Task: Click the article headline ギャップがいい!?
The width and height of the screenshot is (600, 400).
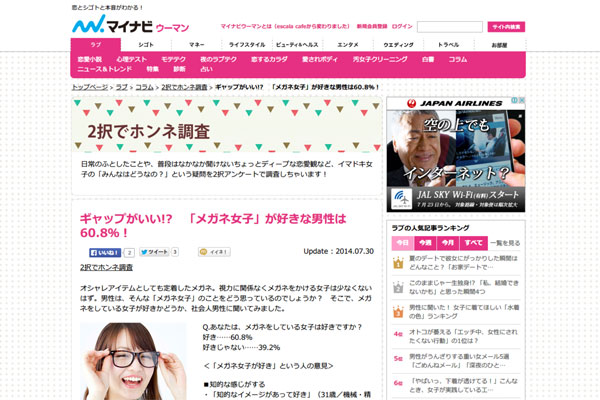Action: pos(213,225)
